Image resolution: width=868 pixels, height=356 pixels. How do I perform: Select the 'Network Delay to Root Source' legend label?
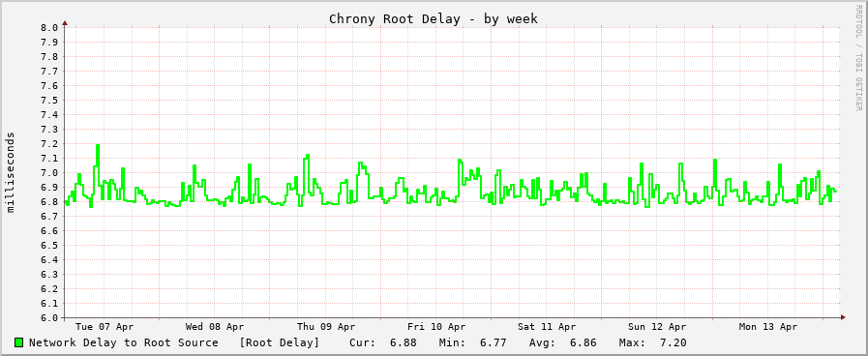point(124,342)
